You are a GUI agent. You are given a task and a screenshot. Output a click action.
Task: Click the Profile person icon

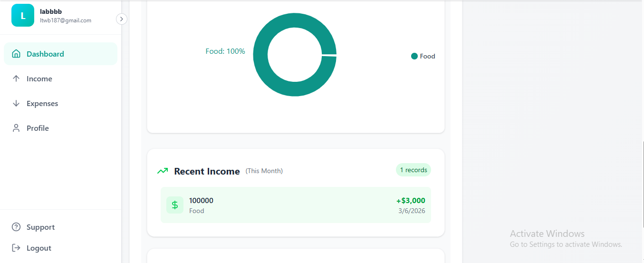[x=16, y=128]
